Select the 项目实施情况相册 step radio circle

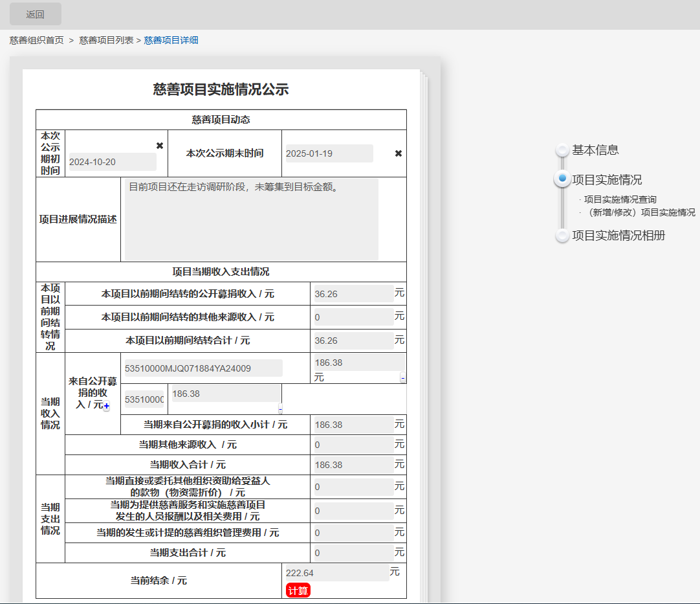[x=562, y=236]
